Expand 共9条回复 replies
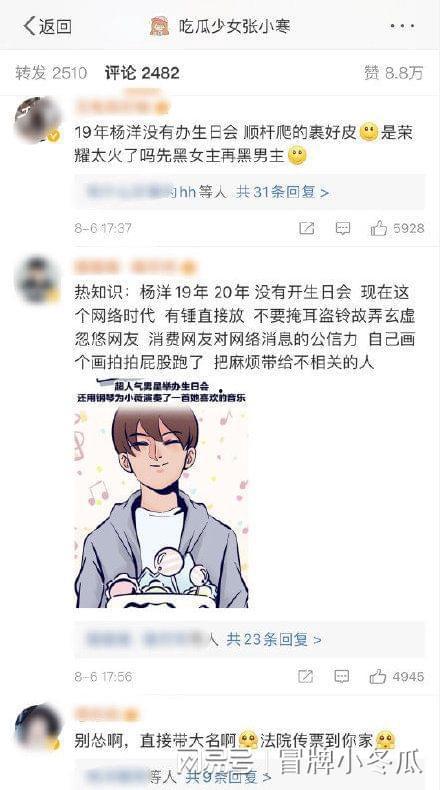Viewport: 440px width, 790px height. (228, 776)
